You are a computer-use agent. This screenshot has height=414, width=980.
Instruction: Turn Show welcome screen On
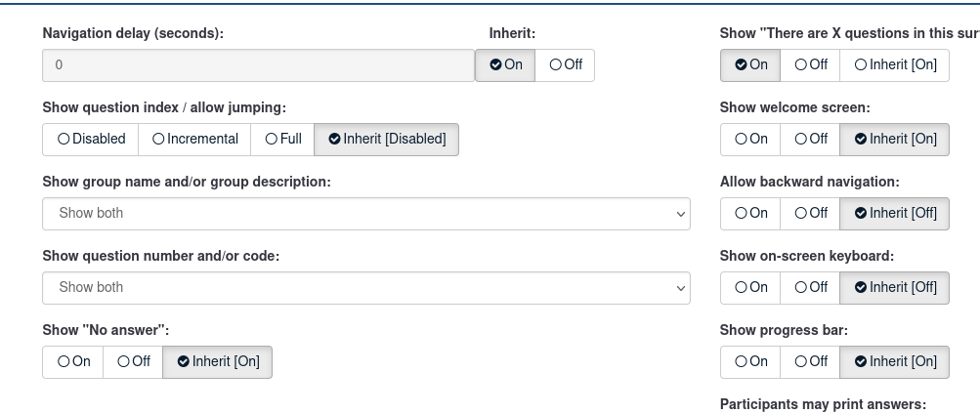[750, 140]
